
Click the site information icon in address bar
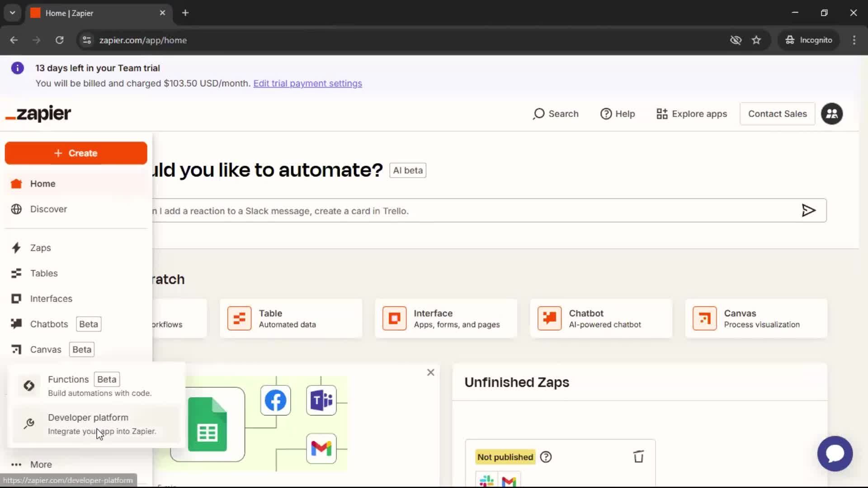87,40
